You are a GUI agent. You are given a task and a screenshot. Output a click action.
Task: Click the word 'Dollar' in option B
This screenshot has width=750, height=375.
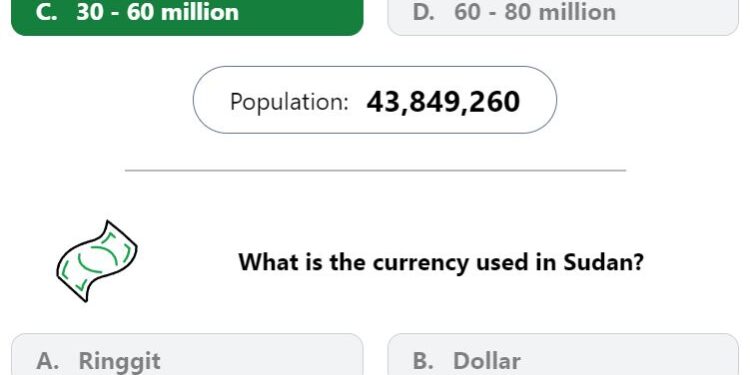click(486, 361)
